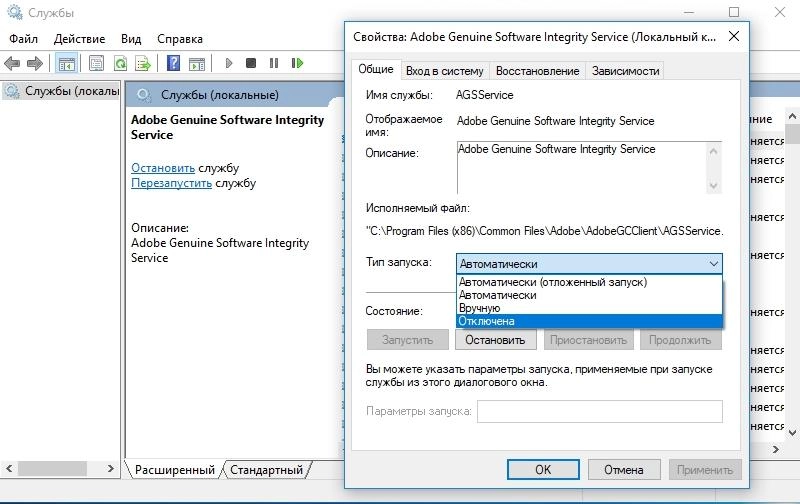Viewport: 800px width, 504px height.
Task: Choose the Вручную startup option
Action: coord(589,308)
